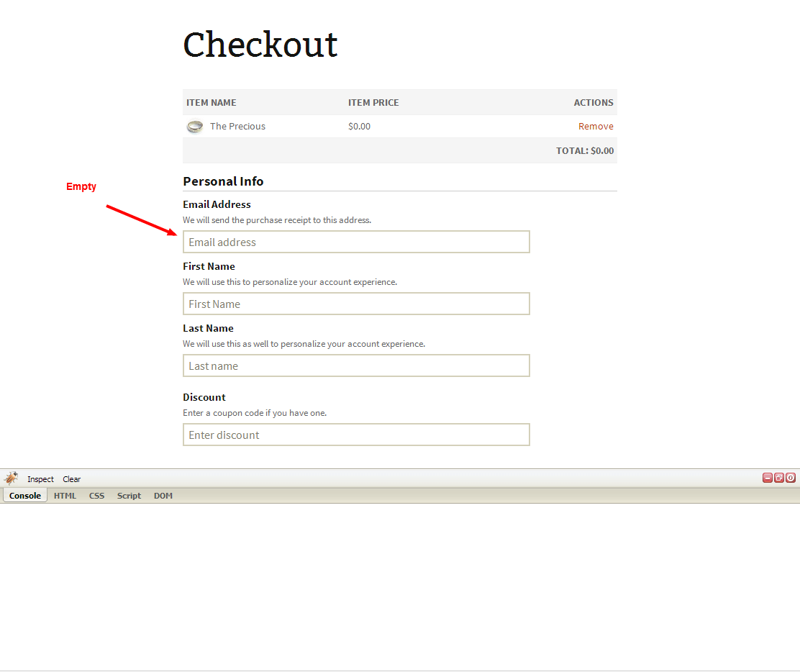The height and width of the screenshot is (672, 800).
Task: Click the TOTAL: $0.00 text
Action: click(585, 150)
